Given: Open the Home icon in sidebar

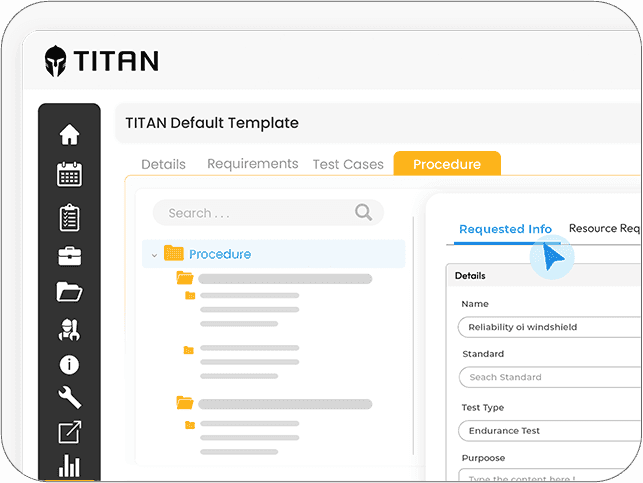Looking at the screenshot, I should pos(69,134).
